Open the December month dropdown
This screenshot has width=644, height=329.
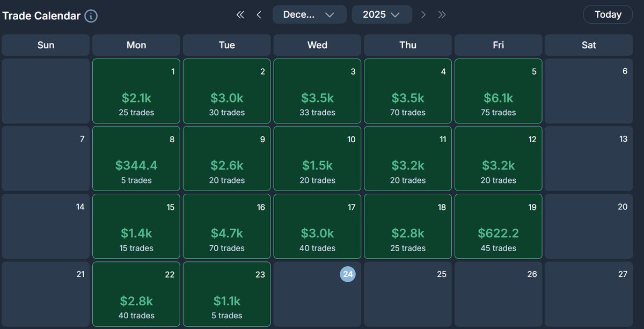310,14
